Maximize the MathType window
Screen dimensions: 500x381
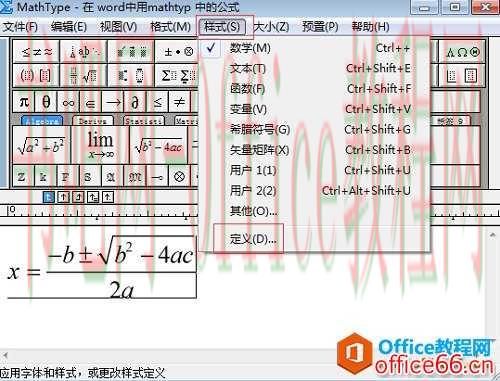point(455,7)
